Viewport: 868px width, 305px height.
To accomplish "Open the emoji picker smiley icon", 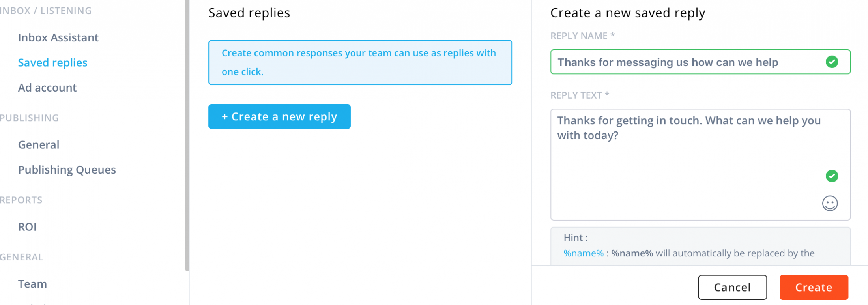I will point(830,204).
